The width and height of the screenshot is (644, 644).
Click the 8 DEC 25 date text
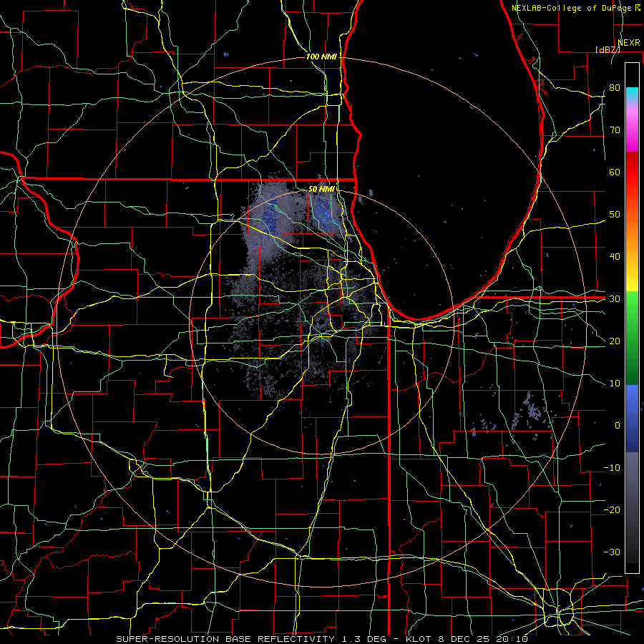click(x=463, y=639)
